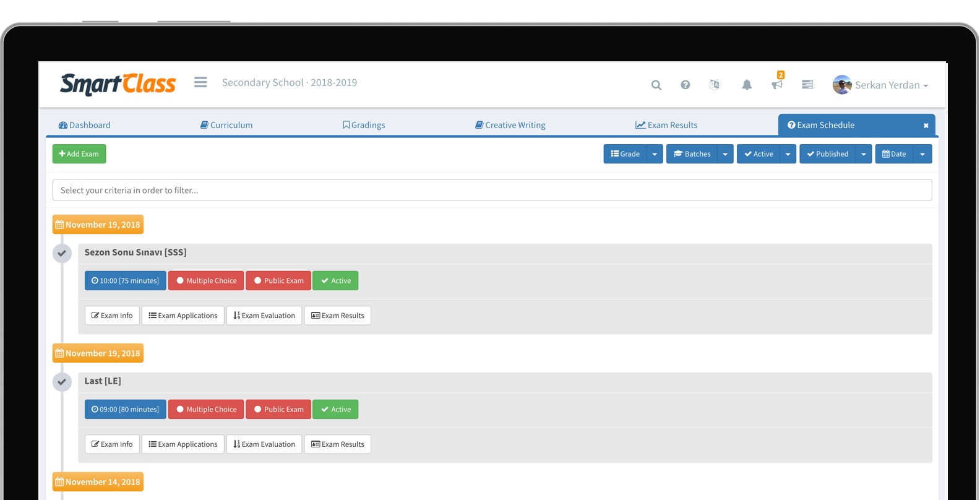Click the green Add Exam button
Viewport: 980px width, 500px height.
(x=79, y=154)
